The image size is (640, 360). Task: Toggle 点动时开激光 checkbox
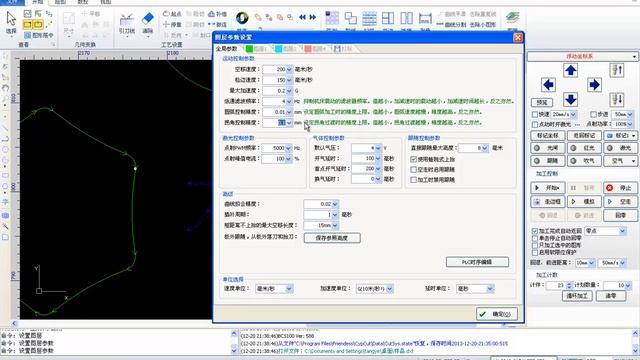pos(535,124)
